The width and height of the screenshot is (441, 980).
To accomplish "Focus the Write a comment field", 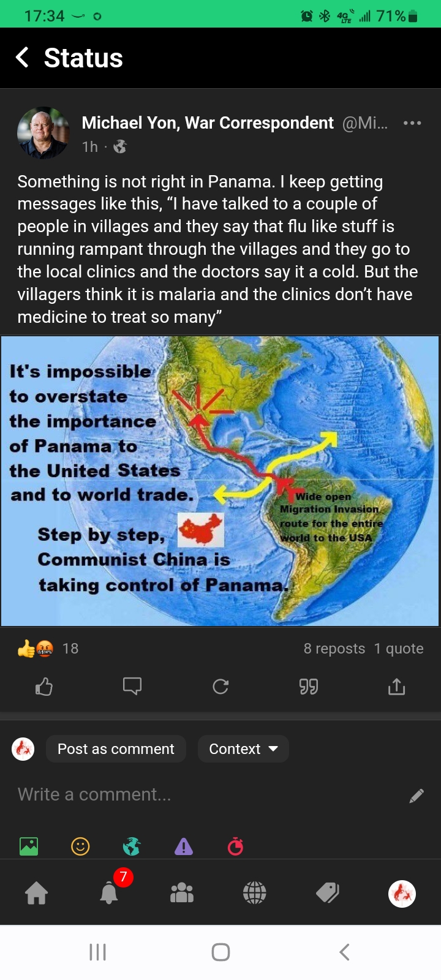I will click(208, 794).
